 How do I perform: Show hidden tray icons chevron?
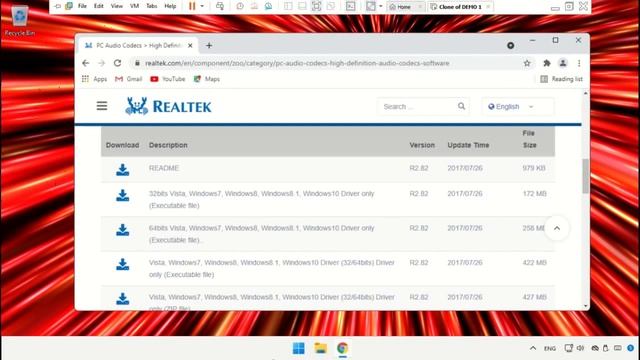[533, 348]
